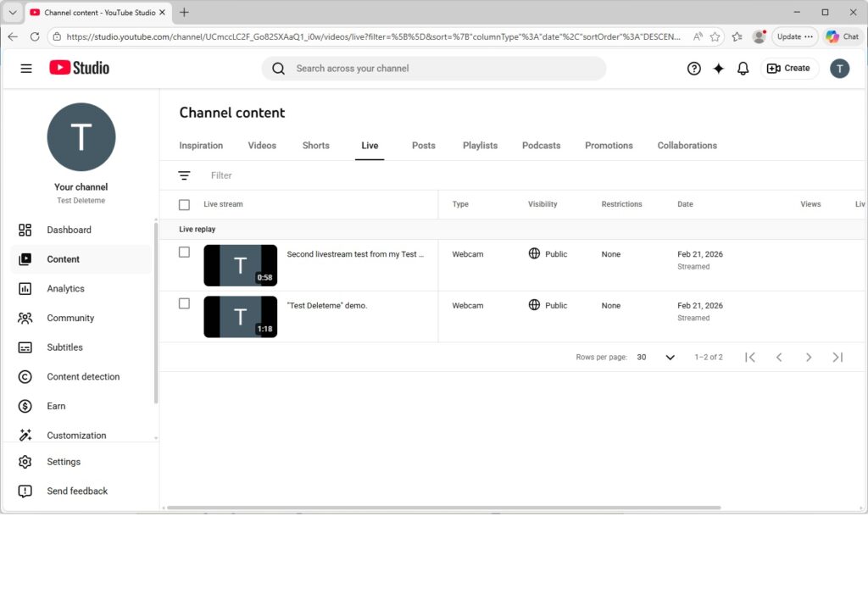The width and height of the screenshot is (868, 594).
Task: Click the Search across your channel field
Action: click(x=441, y=69)
